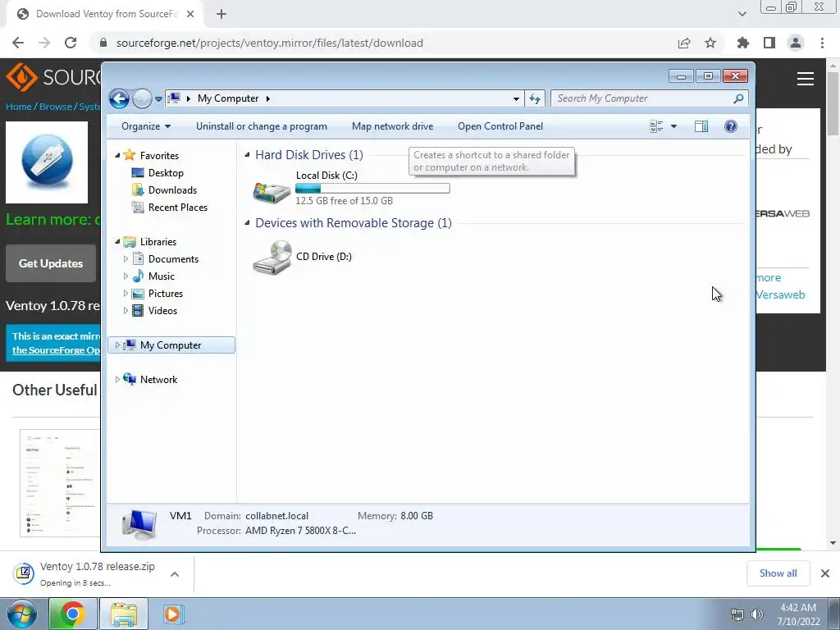This screenshot has height=630, width=840.
Task: Follow the Home breadcrumb link
Action: pos(19,107)
